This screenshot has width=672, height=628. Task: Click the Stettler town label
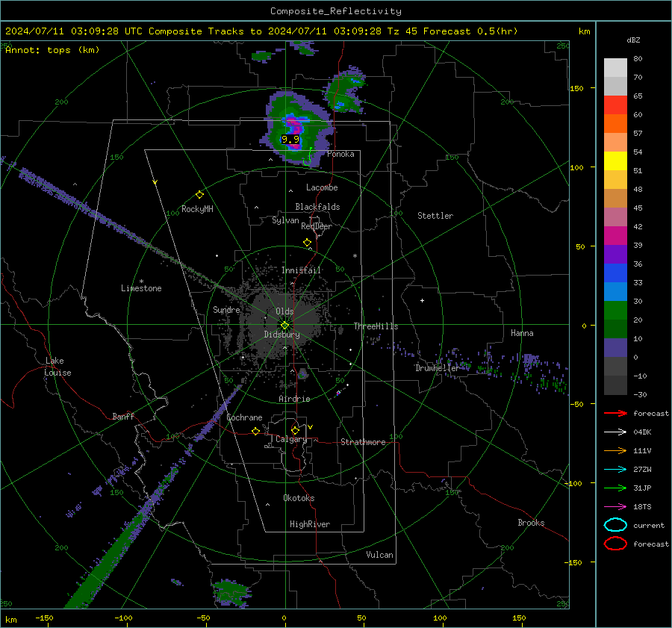(x=435, y=216)
